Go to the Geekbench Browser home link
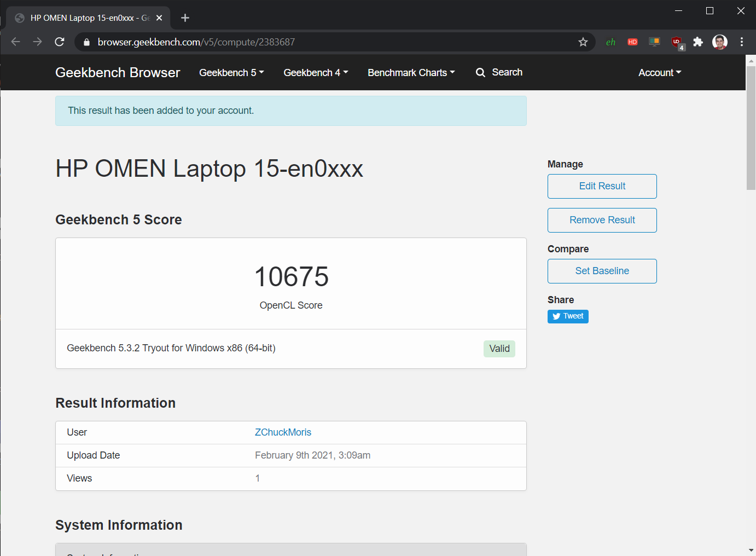Viewport: 756px width, 556px height. coord(118,73)
